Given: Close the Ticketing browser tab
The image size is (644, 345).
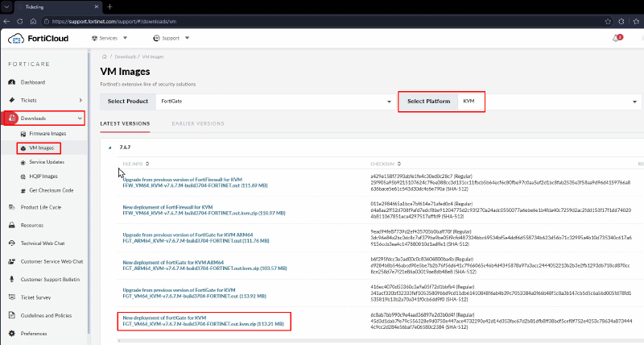Looking at the screenshot, I should [x=97, y=7].
